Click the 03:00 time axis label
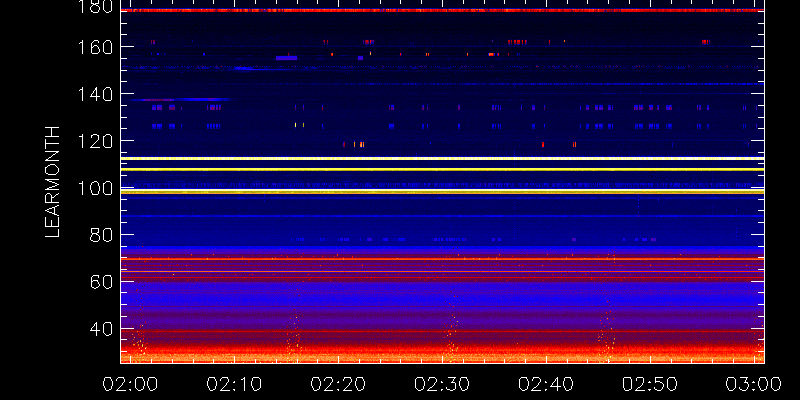800x400 pixels. point(754,384)
